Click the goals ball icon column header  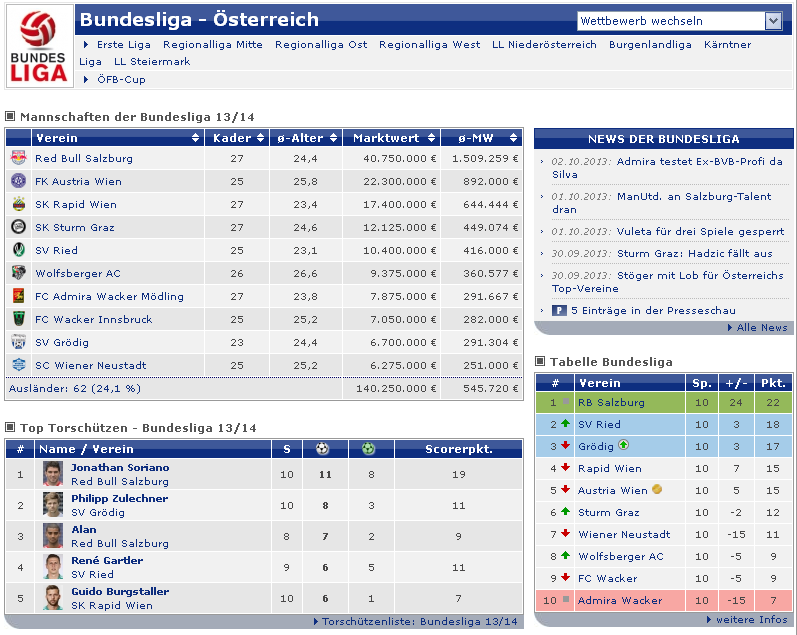[x=322, y=448]
